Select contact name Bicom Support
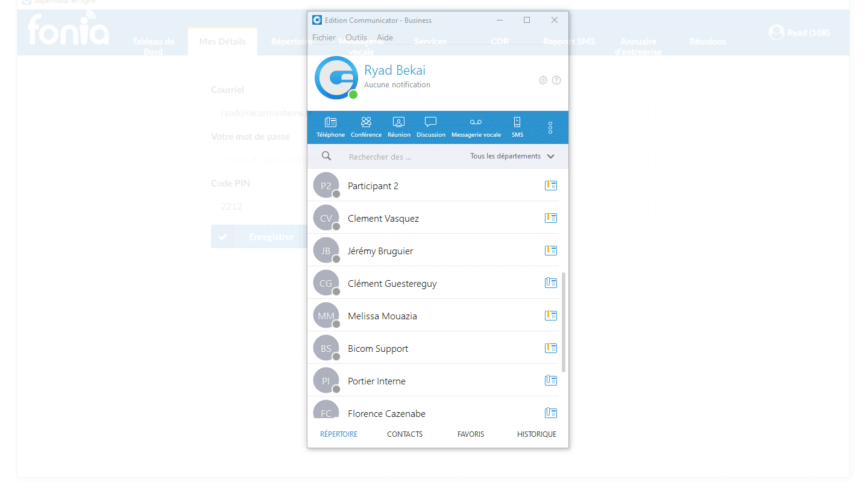Screen dimensions: 868x488 (378, 349)
